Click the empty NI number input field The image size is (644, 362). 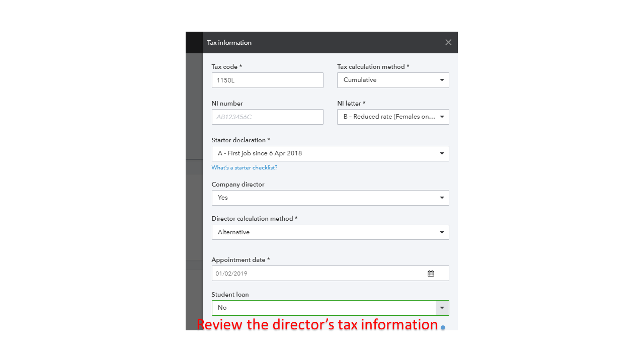(x=267, y=117)
